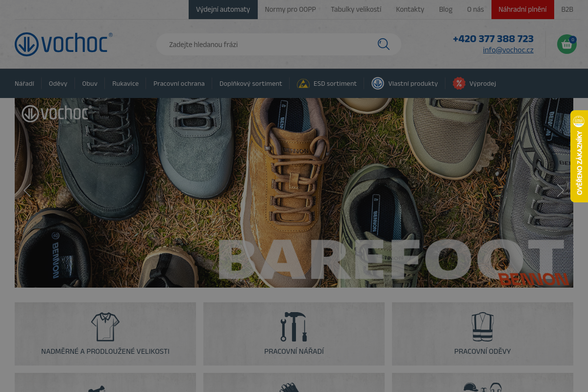Open the shopping basket icon
Viewport: 588px width, 392px height.
[x=566, y=45]
